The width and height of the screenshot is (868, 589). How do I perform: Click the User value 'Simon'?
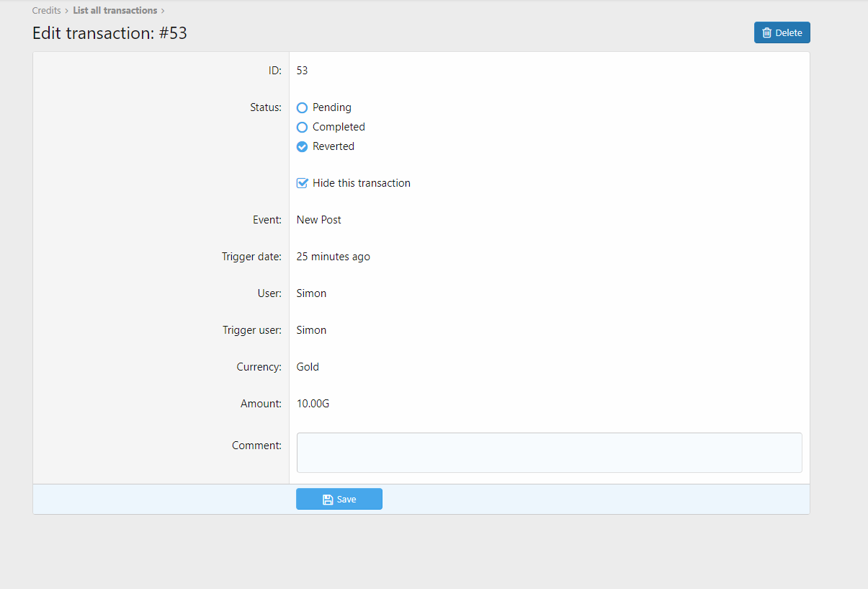click(x=311, y=293)
